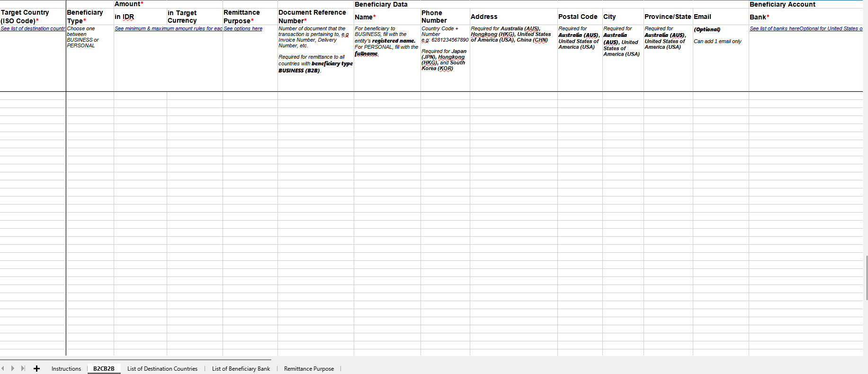868x374 pixels.
Task: Open the 'See list of banks here' link
Action: (x=774, y=29)
